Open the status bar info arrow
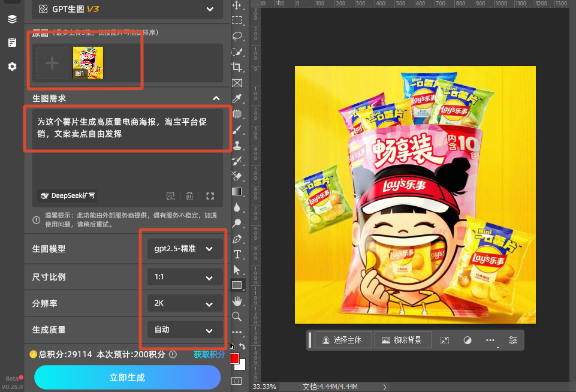The height and width of the screenshot is (392, 576). pyautogui.click(x=384, y=387)
